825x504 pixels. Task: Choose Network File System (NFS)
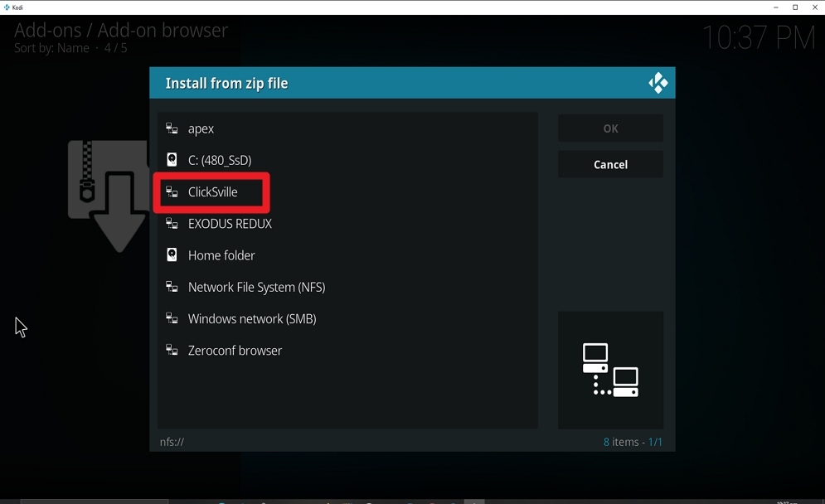347,287
